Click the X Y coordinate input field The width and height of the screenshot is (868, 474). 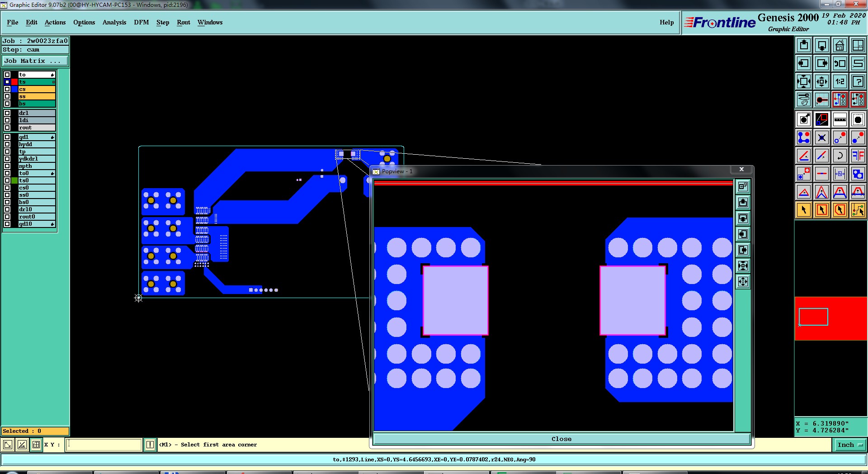(104, 445)
